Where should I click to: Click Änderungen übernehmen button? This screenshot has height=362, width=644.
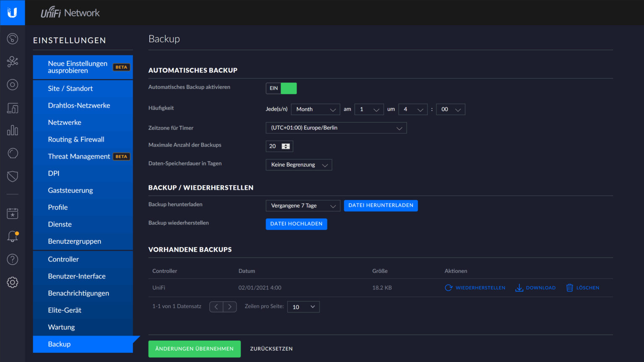pyautogui.click(x=194, y=349)
